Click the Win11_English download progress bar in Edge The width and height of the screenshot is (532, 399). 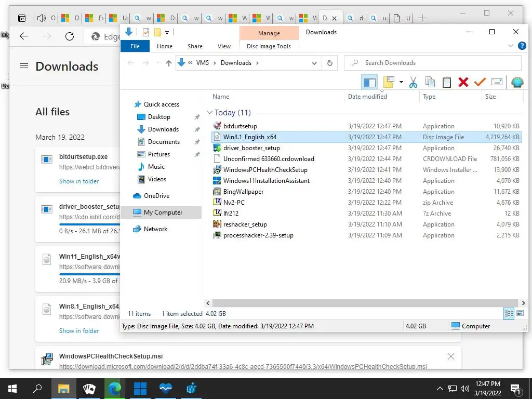coord(89,274)
